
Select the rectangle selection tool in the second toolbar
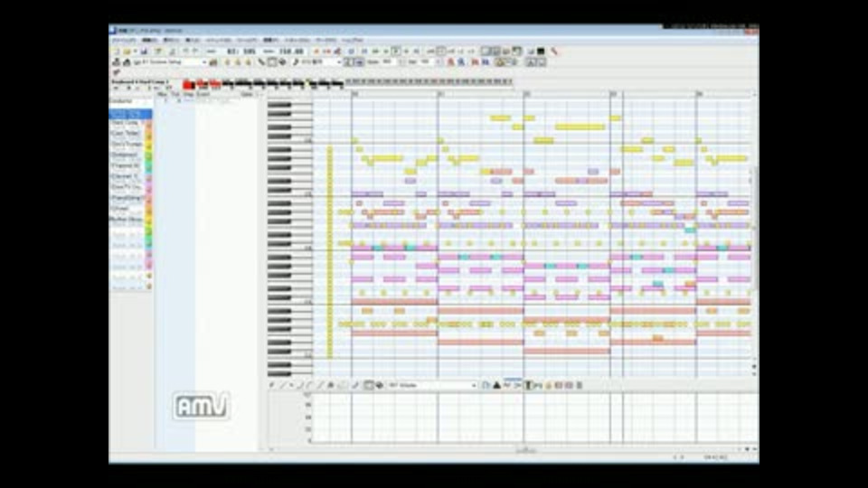(x=272, y=62)
